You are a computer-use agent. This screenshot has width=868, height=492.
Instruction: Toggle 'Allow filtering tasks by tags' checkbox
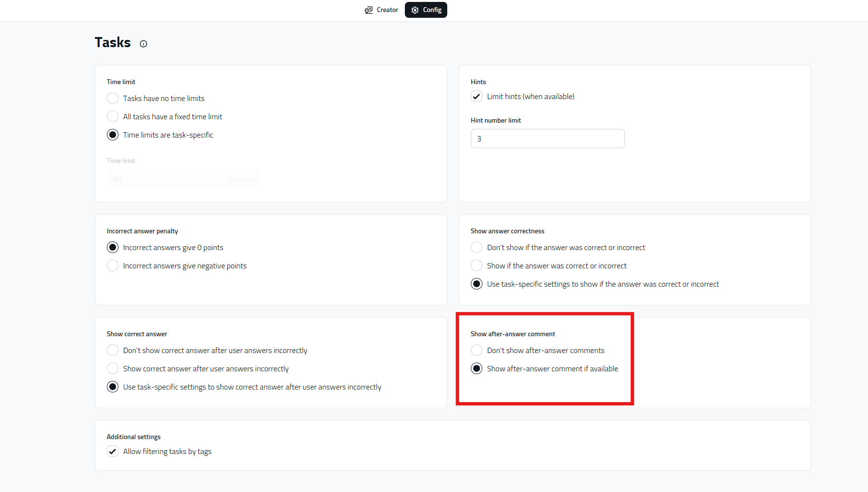coord(113,452)
